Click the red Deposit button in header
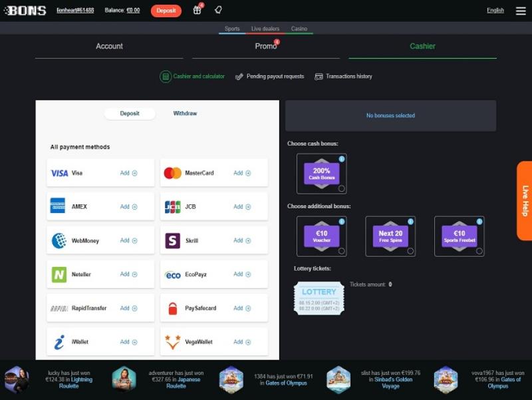 pyautogui.click(x=166, y=11)
